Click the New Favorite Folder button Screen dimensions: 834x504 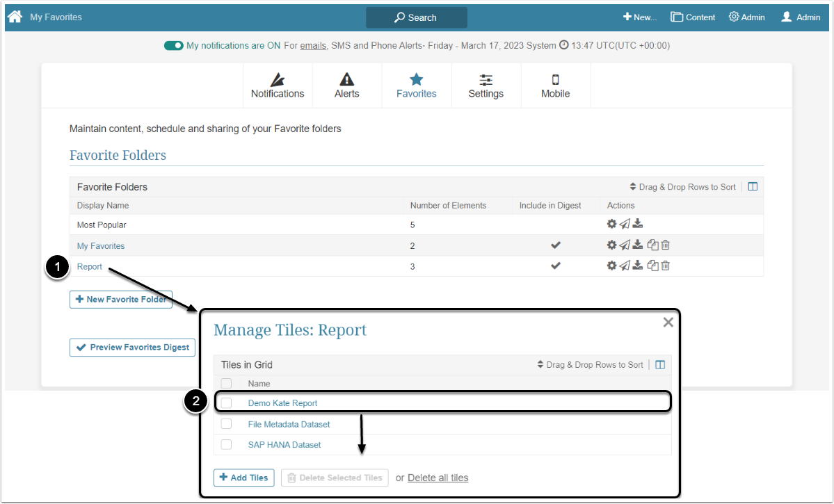121,300
